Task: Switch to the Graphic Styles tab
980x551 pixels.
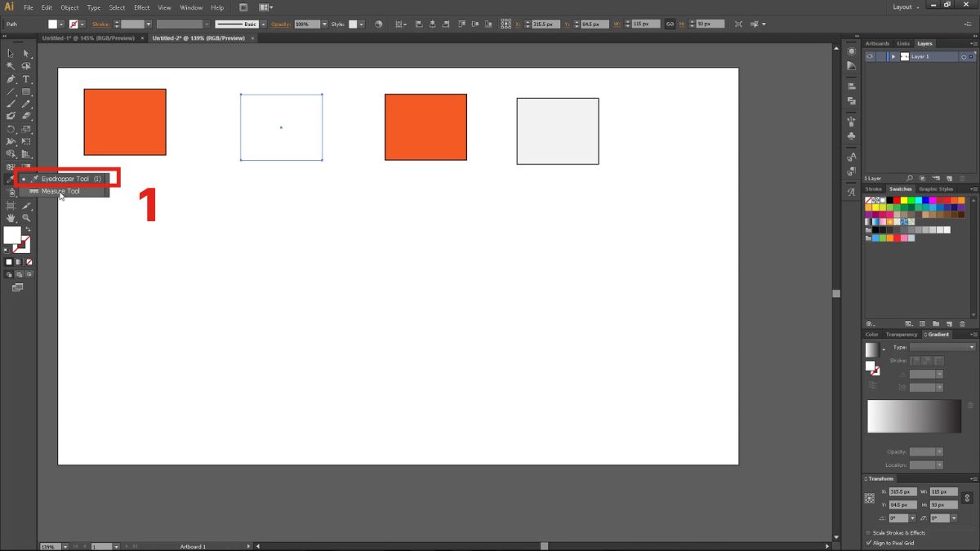Action: tap(936, 189)
